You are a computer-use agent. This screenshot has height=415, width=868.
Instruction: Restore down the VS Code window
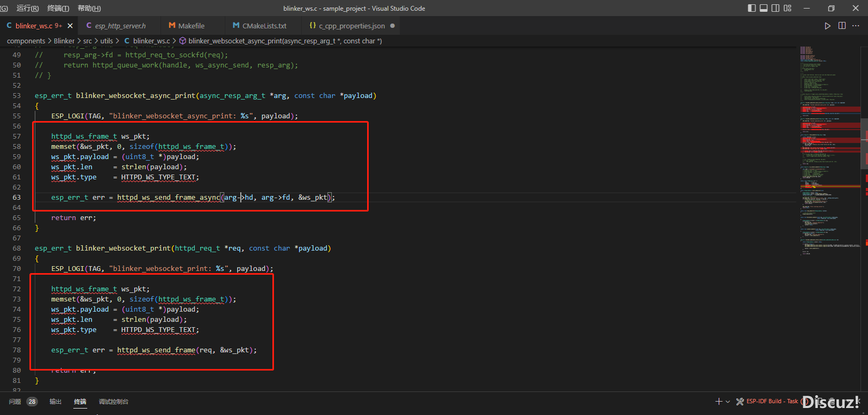click(x=831, y=8)
